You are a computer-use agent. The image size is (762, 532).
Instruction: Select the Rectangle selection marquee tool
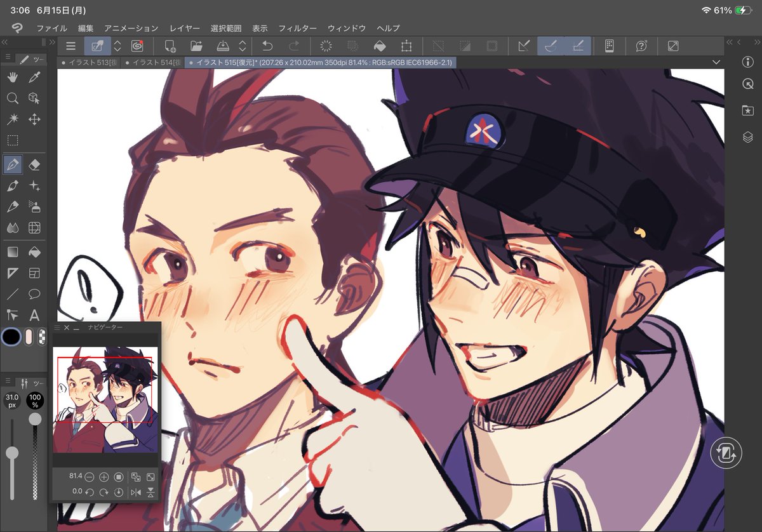point(12,140)
